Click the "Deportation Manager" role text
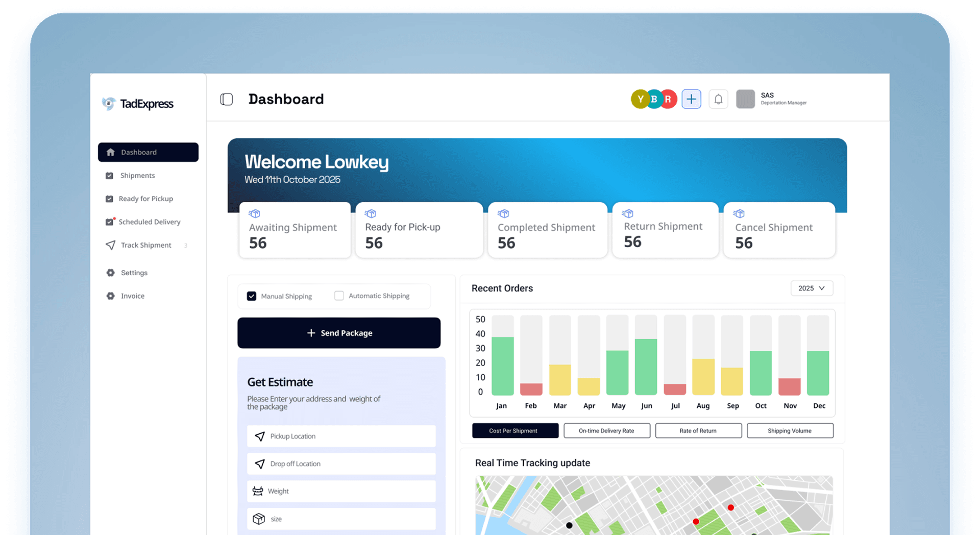The height and width of the screenshot is (535, 980). click(x=783, y=103)
